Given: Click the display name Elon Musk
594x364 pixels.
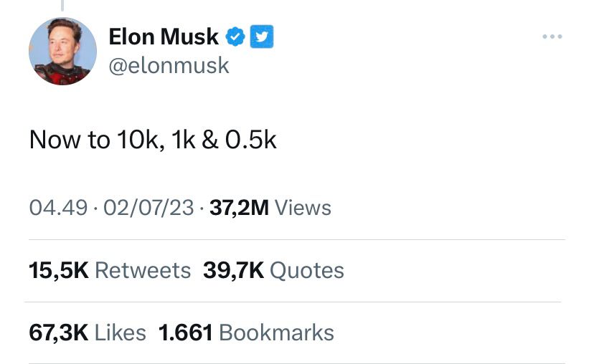Looking at the screenshot, I should (164, 37).
